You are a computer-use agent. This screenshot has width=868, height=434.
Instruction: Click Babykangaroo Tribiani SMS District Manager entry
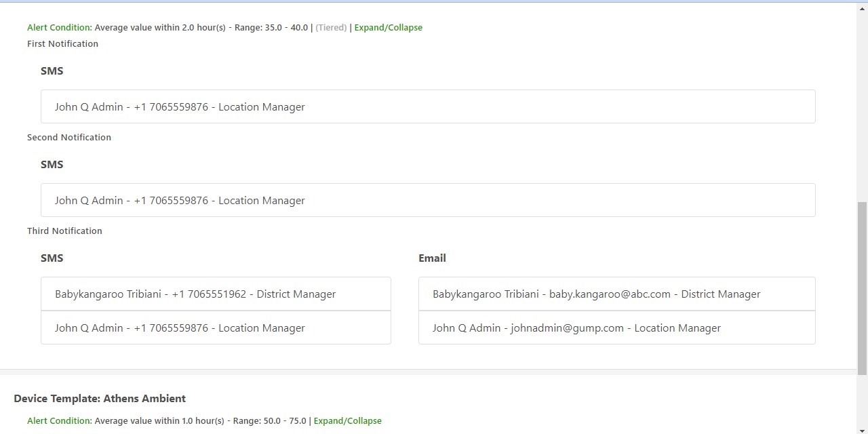216,294
